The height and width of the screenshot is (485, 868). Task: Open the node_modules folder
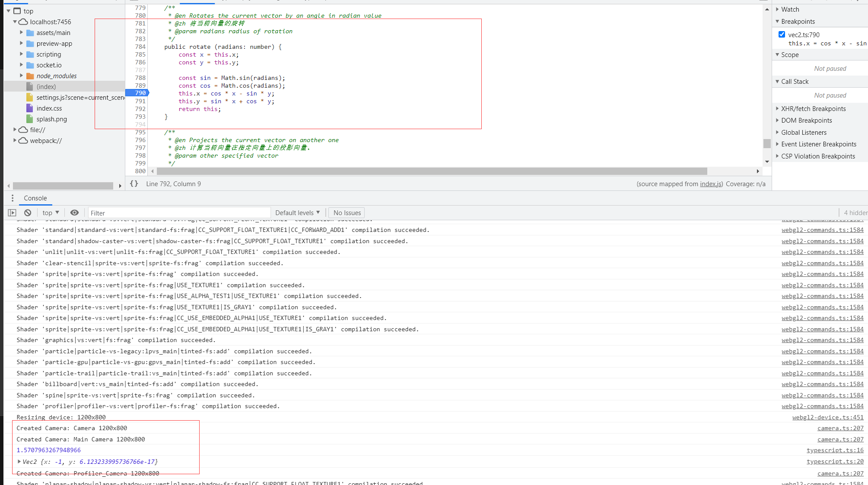(x=56, y=76)
